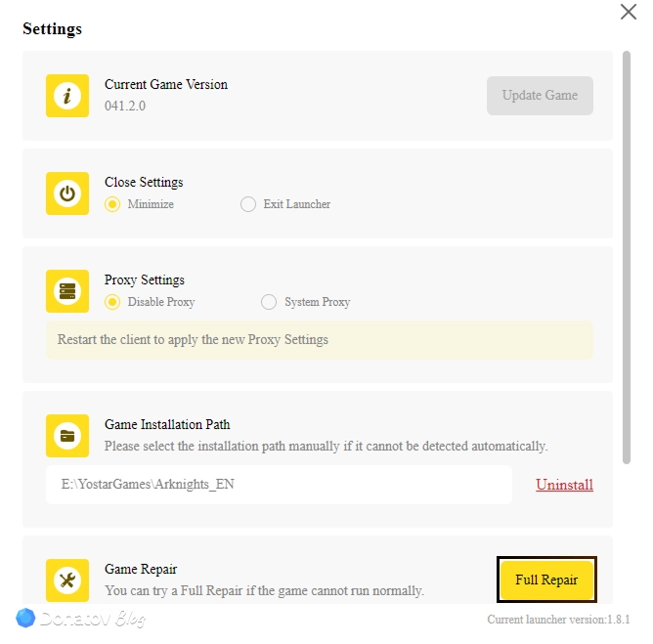Click the installation path field E:\YostarGames\Arknights_EN
This screenshot has height=644, width=653.
[x=279, y=485]
